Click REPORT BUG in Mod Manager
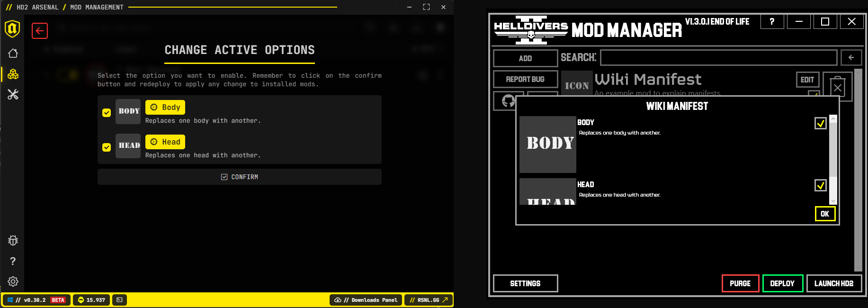Screen dimensions: 868x308 click(x=525, y=79)
